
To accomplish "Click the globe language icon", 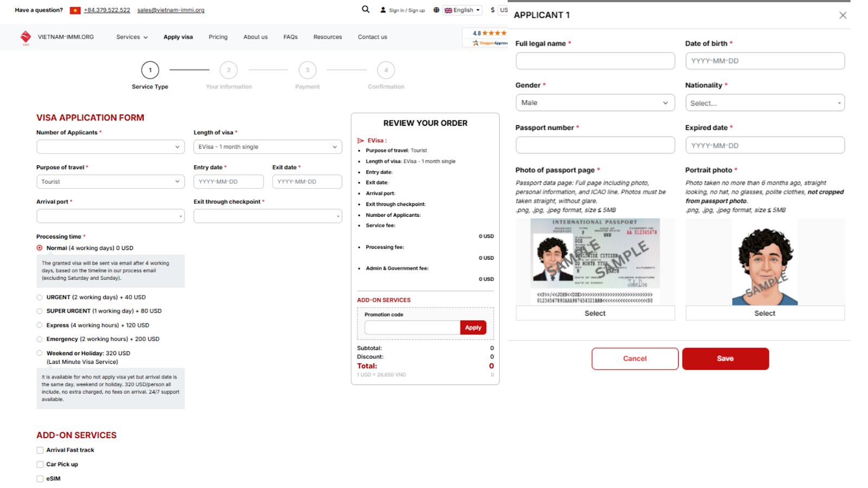I will point(436,10).
